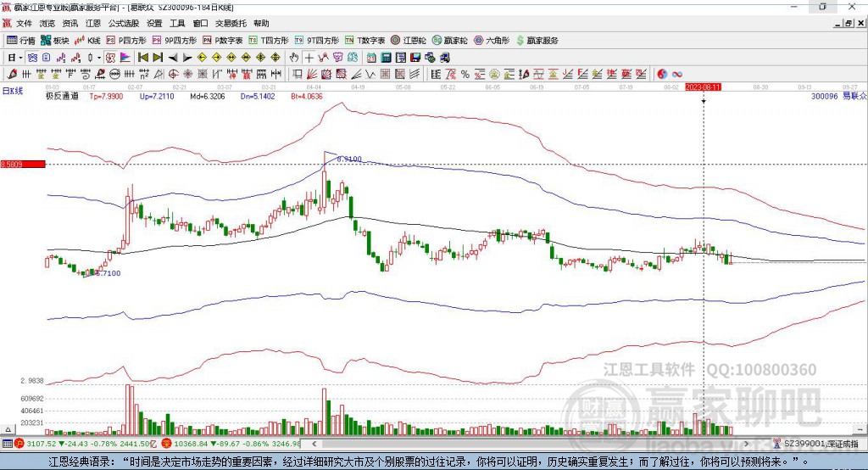This screenshot has width=868, height=470.
Task: Open the 文件 menu
Action: 24,23
